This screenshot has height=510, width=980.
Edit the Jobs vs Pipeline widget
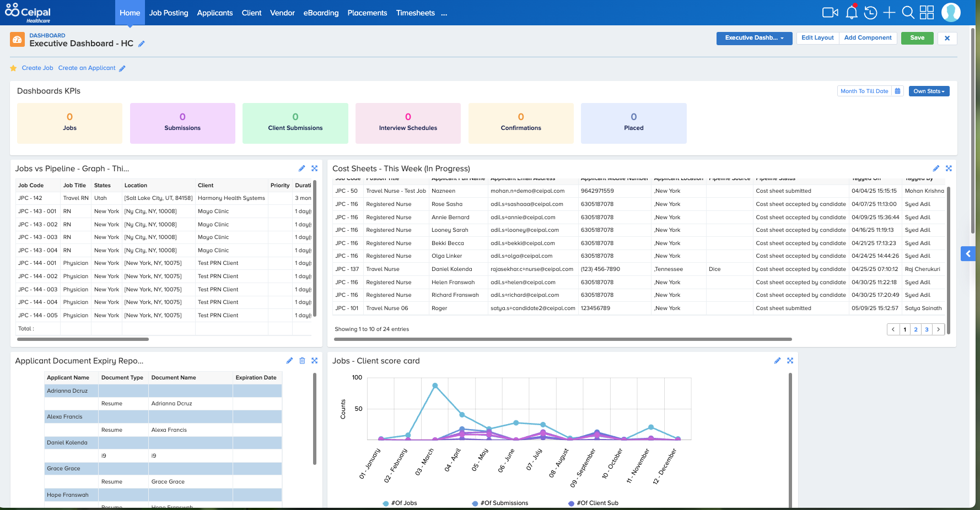click(x=302, y=169)
